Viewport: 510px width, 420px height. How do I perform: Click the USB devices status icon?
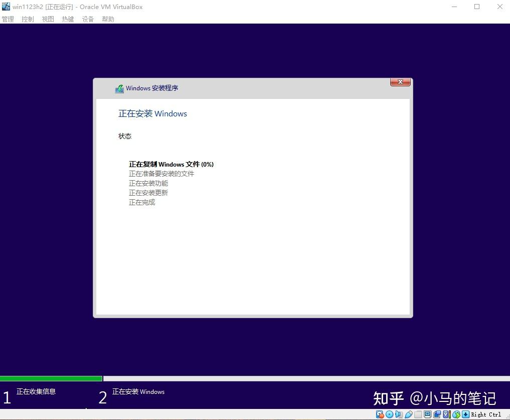coord(408,414)
